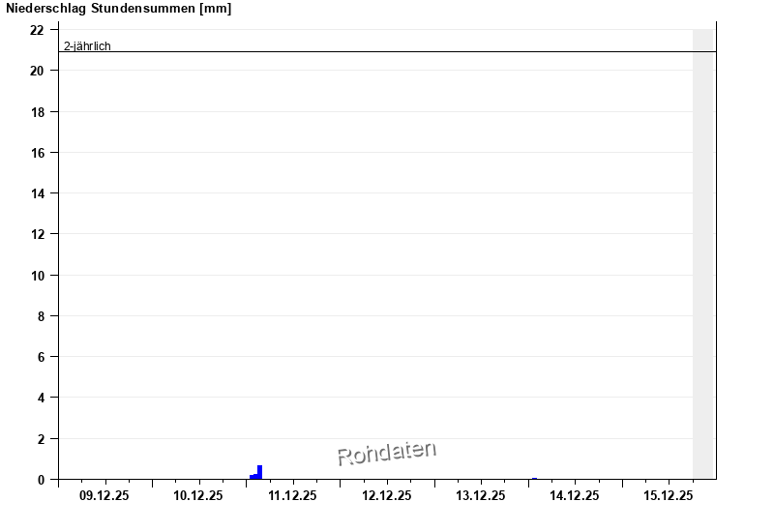Click the y-axis value '18'

pyautogui.click(x=37, y=112)
